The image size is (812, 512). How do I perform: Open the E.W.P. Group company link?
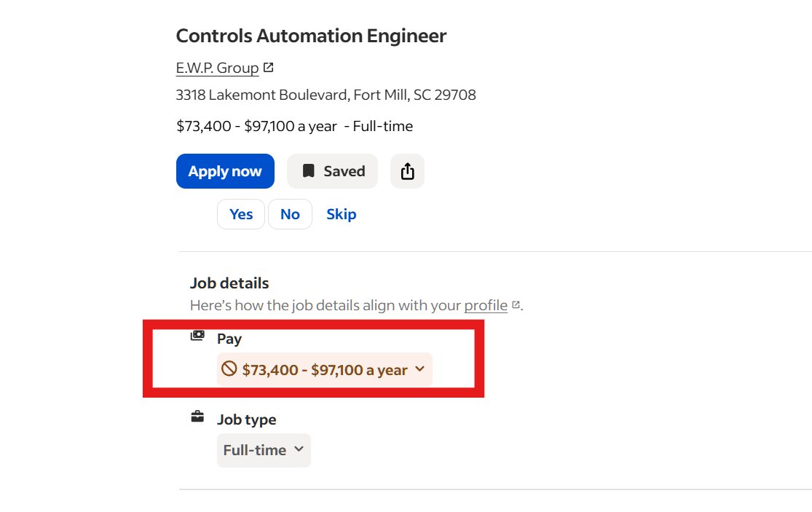217,68
